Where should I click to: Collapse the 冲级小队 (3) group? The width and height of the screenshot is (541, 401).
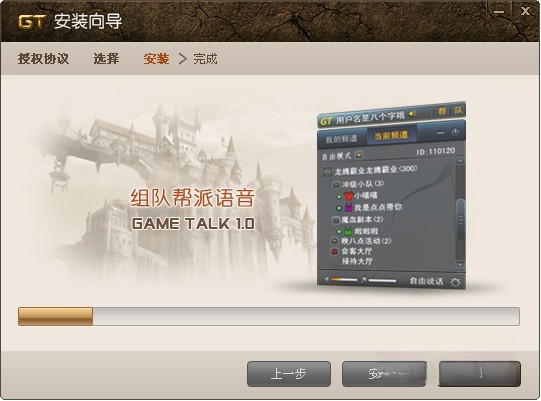[336, 185]
